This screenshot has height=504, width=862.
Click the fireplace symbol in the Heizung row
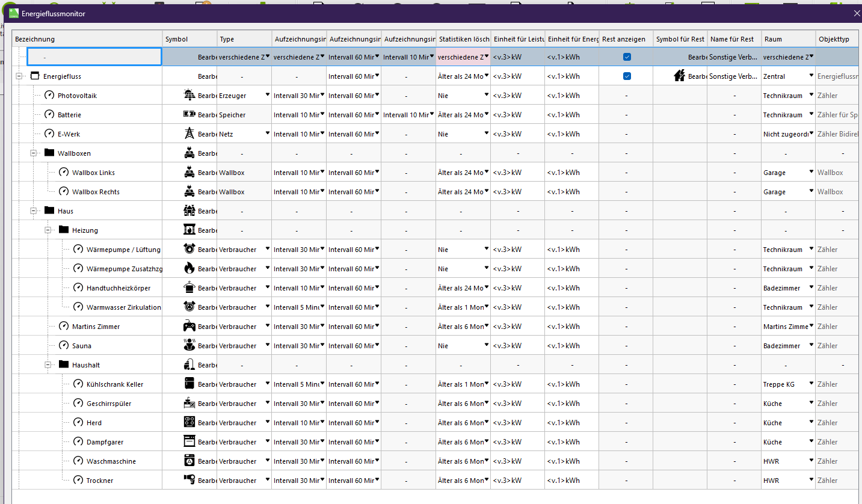189,230
